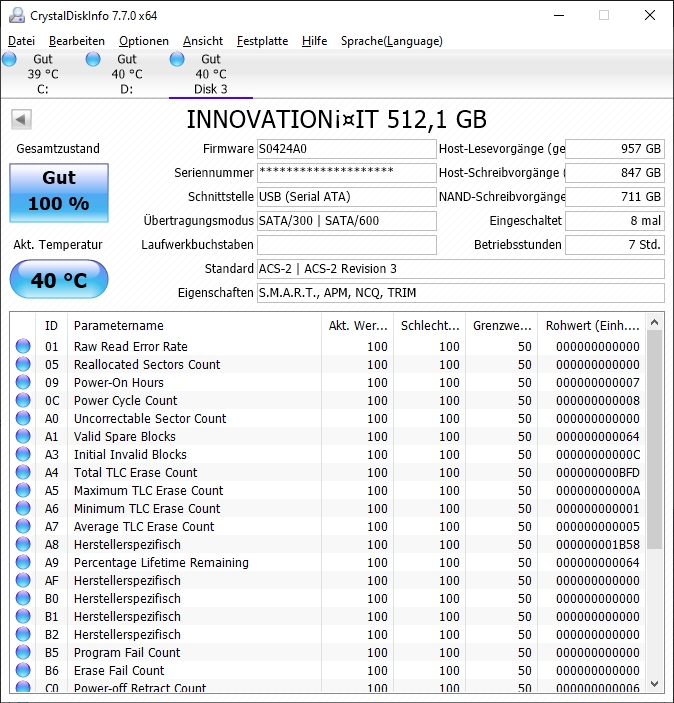
Task: Open the Datei menu
Action: pos(21,41)
